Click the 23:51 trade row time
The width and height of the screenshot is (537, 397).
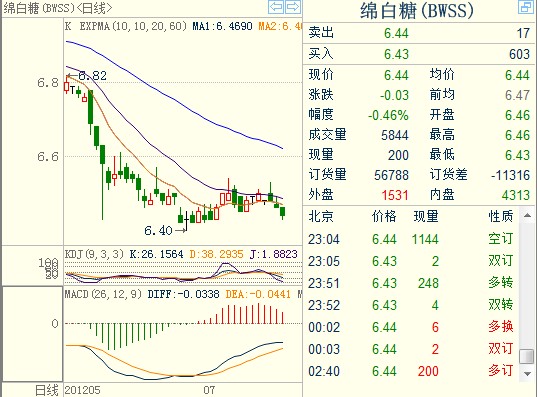pos(324,283)
